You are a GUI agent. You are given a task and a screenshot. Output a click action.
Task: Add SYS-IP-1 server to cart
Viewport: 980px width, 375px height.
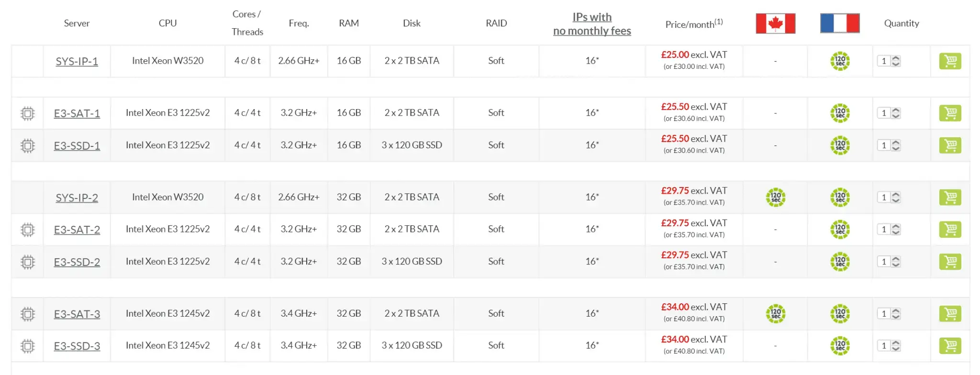click(x=950, y=61)
